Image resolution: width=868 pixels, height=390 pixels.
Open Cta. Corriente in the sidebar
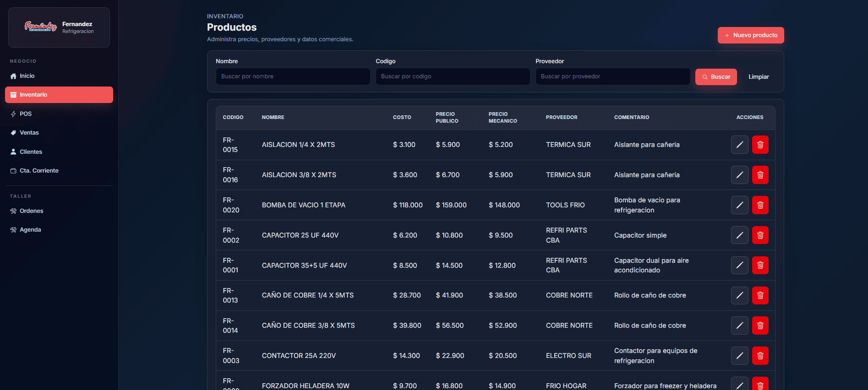[59, 171]
